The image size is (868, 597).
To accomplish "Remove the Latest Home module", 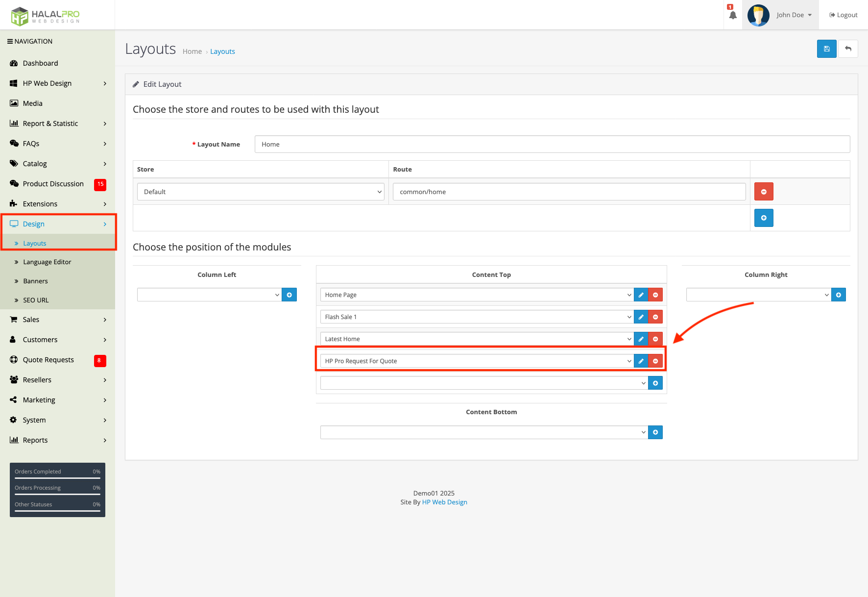I will click(x=655, y=339).
